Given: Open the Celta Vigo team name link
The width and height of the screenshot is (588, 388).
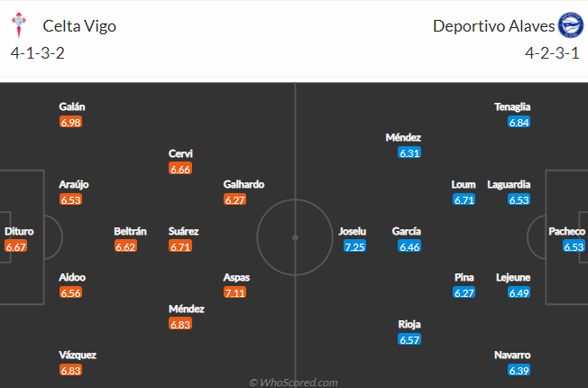Looking at the screenshot, I should (x=79, y=26).
